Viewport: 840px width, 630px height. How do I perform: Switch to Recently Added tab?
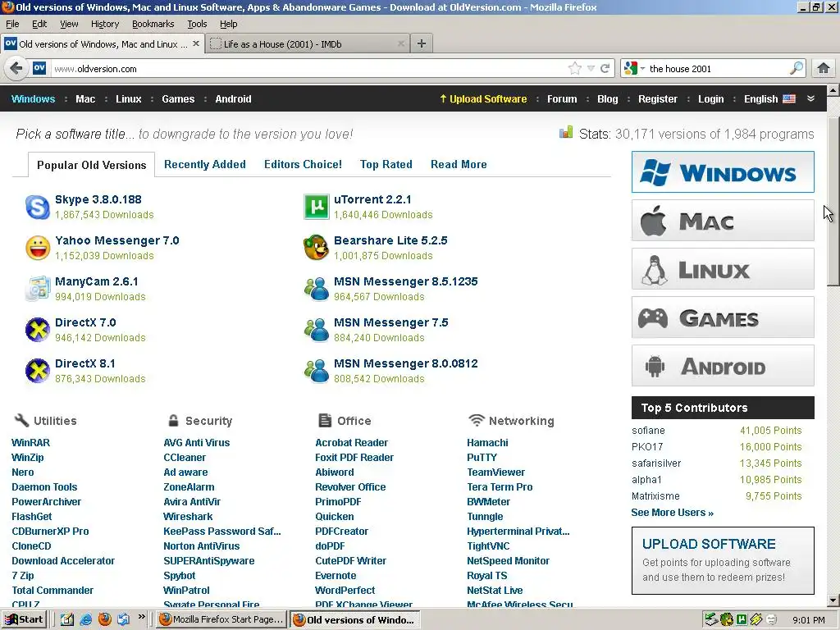[x=204, y=164]
